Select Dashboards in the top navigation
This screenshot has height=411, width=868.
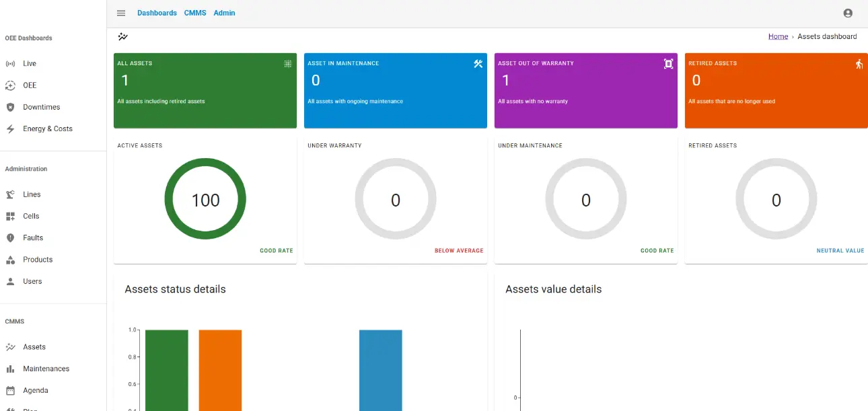pyautogui.click(x=157, y=12)
